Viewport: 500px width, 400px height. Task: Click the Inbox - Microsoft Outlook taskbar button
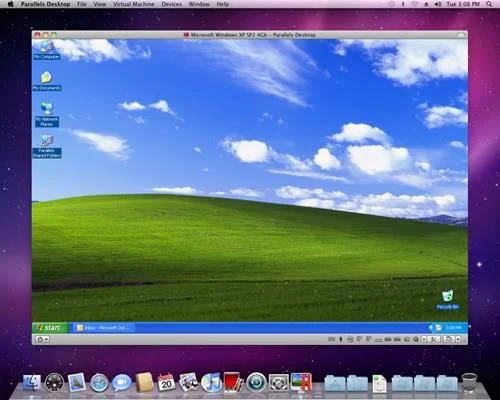coord(104,328)
